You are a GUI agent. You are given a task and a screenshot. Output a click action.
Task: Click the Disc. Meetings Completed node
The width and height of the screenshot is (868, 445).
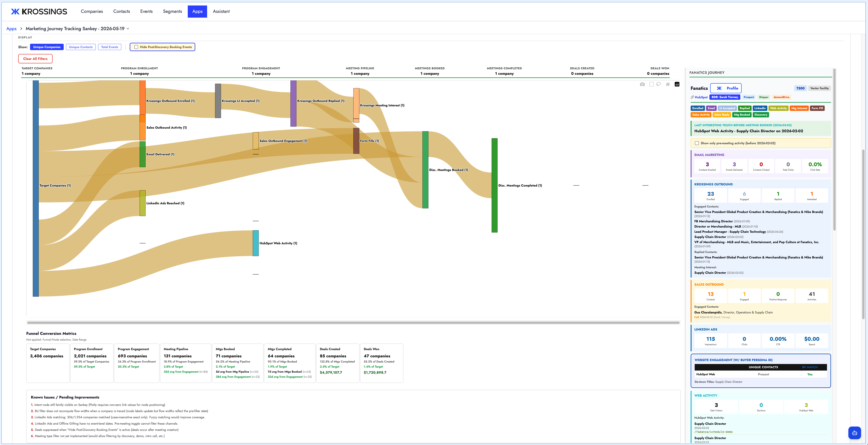(495, 185)
